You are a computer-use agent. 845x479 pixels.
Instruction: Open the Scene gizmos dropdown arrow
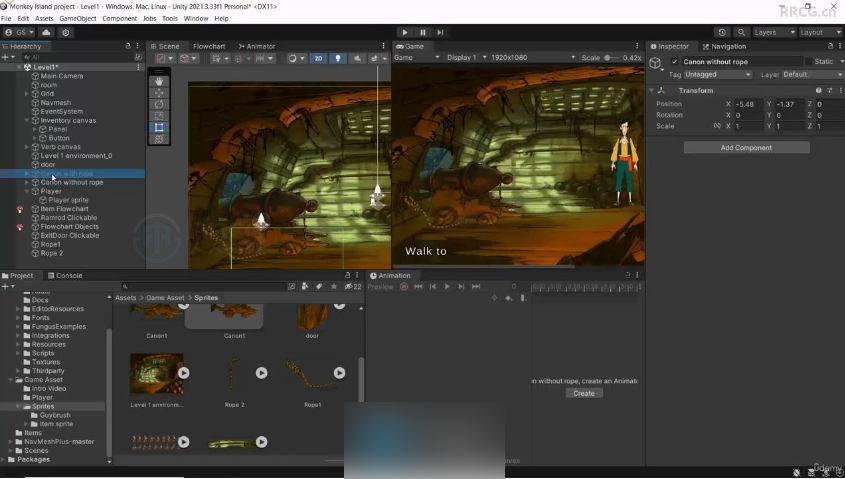[x=384, y=58]
